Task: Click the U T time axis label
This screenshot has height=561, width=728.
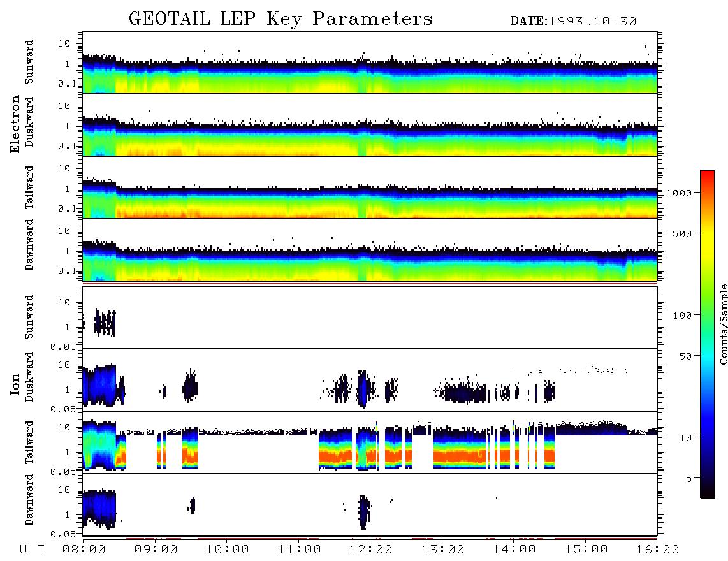Action: (32, 550)
